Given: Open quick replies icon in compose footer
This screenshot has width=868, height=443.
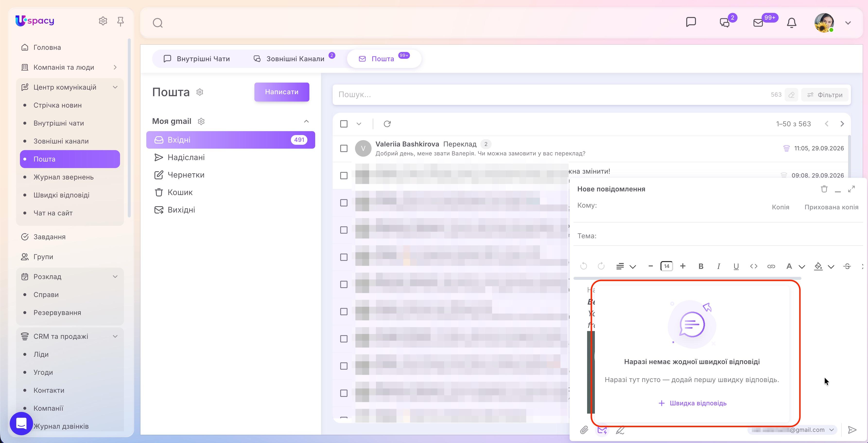Looking at the screenshot, I should pos(602,430).
